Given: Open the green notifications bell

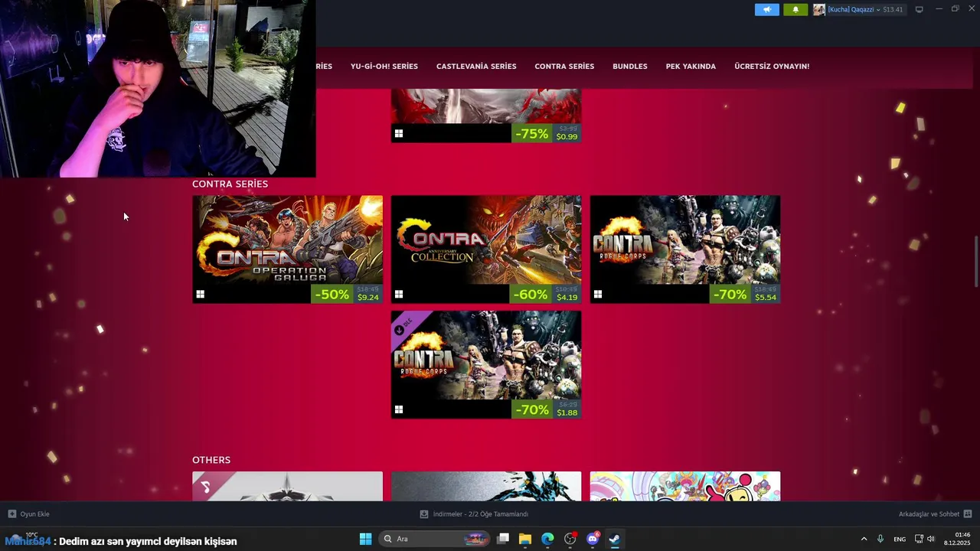Looking at the screenshot, I should (x=795, y=10).
